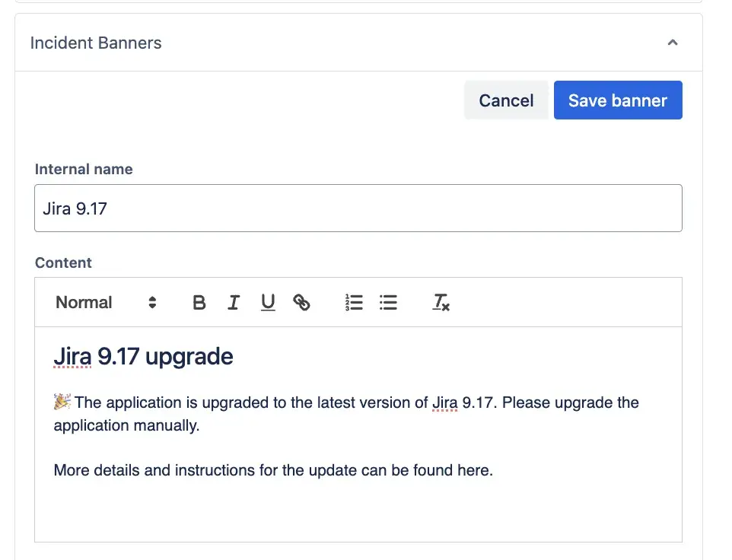Start a bulleted list

(x=388, y=303)
